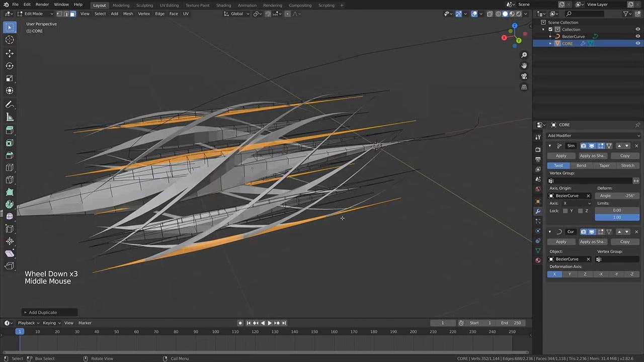The image size is (644, 362).
Task: Expand the CORE object in outliner
Action: coord(550,44)
